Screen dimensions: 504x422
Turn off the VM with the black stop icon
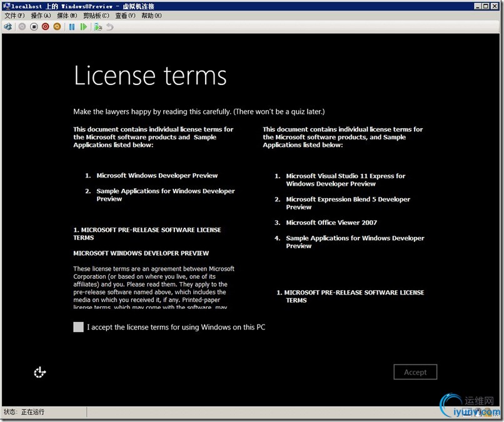pyautogui.click(x=34, y=27)
